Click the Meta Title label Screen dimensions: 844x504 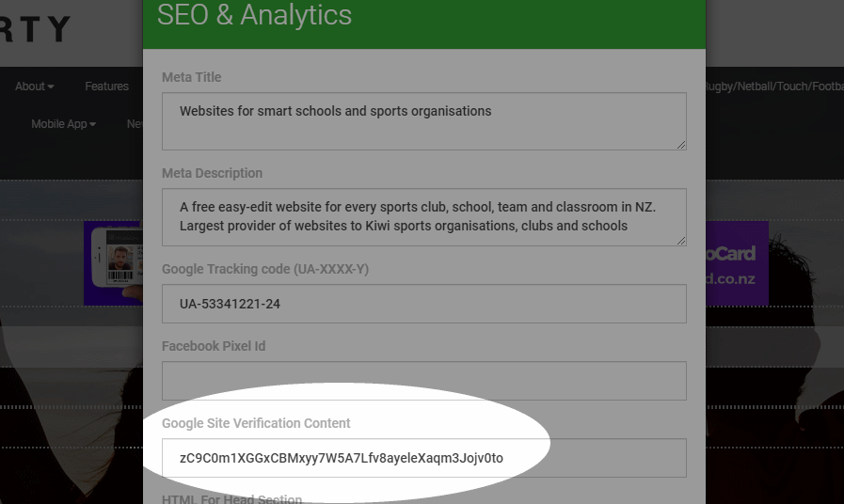point(192,77)
